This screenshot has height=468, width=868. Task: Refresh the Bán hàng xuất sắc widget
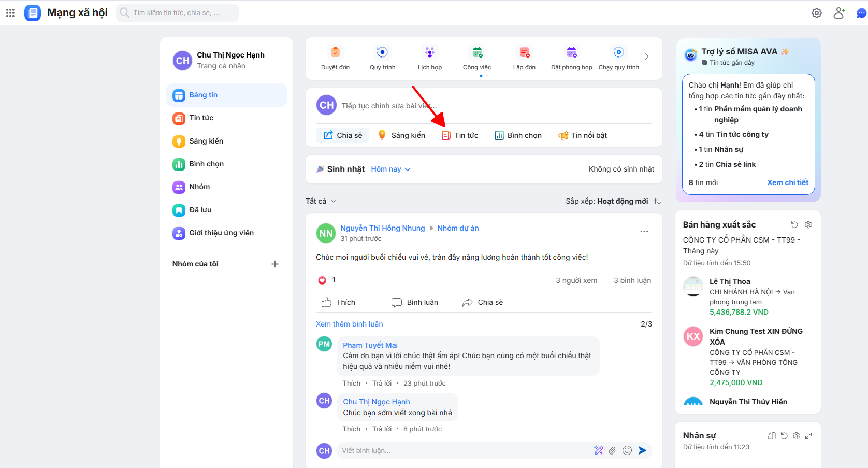pyautogui.click(x=794, y=224)
